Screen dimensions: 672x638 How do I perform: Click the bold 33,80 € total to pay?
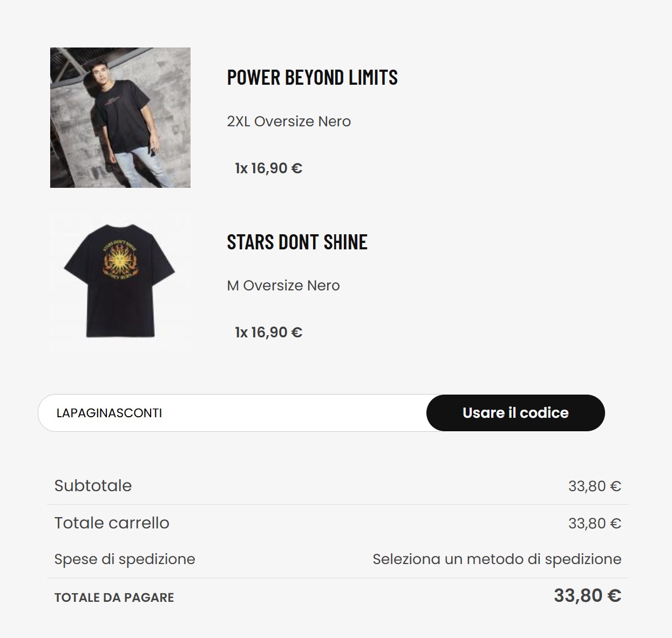[587, 596]
